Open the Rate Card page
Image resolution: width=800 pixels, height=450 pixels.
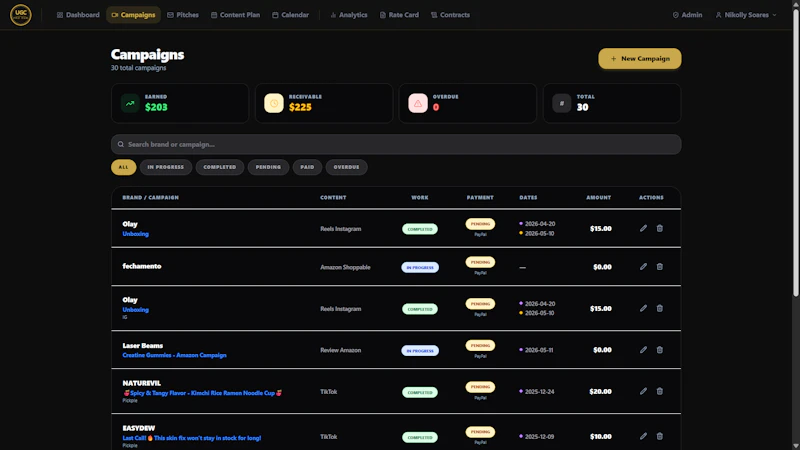pos(399,15)
